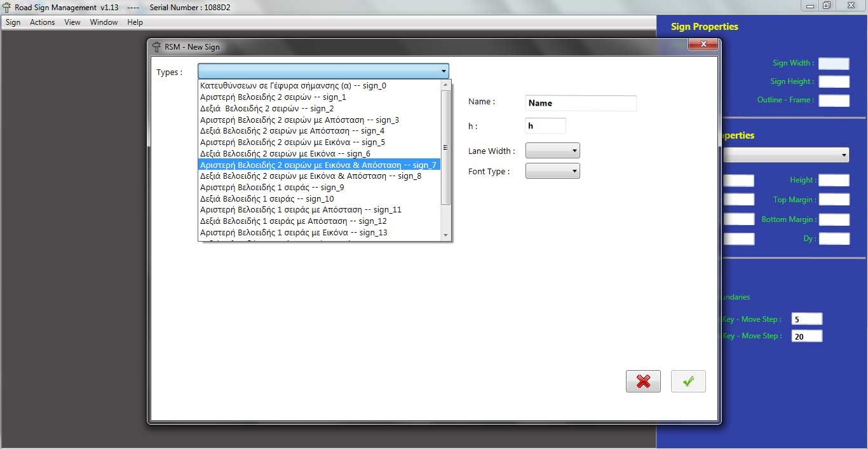Choose the sign_0 bridge directions option
Screen dimensions: 868x449
pyautogui.click(x=293, y=86)
